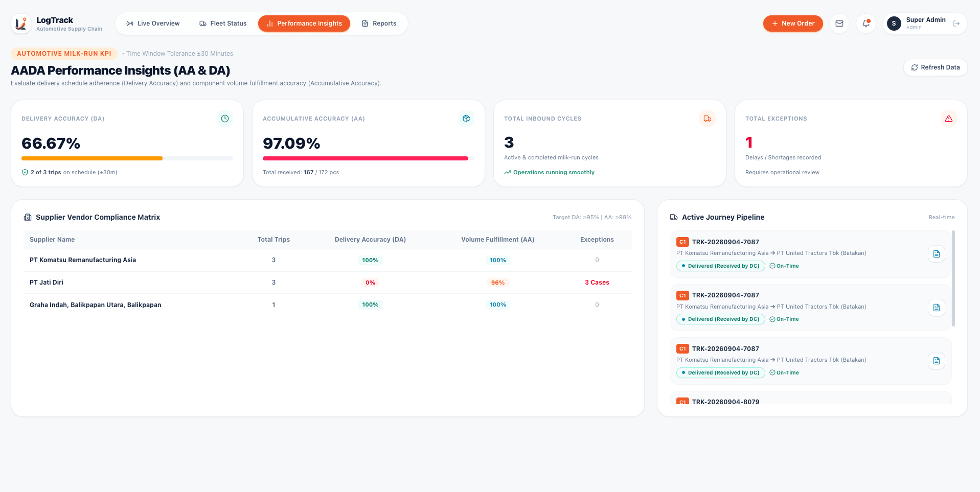Viewport: 980px width, 492px height.
Task: Click the Super Admin avatar circle
Action: point(894,24)
